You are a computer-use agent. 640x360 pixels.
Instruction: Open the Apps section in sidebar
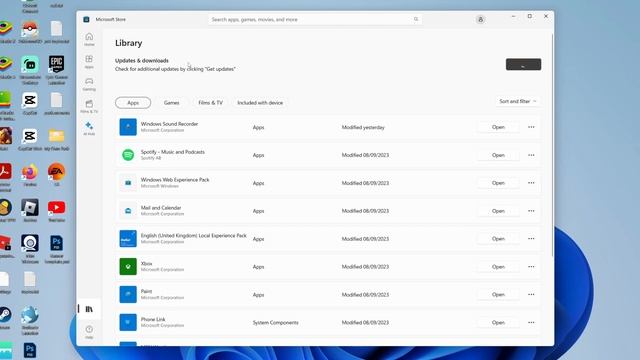(89, 62)
